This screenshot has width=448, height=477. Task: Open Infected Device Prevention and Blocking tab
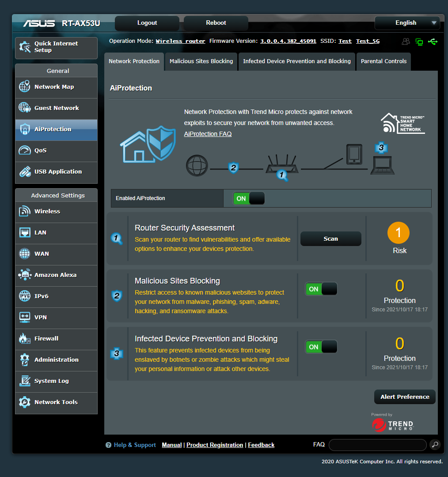[297, 61]
